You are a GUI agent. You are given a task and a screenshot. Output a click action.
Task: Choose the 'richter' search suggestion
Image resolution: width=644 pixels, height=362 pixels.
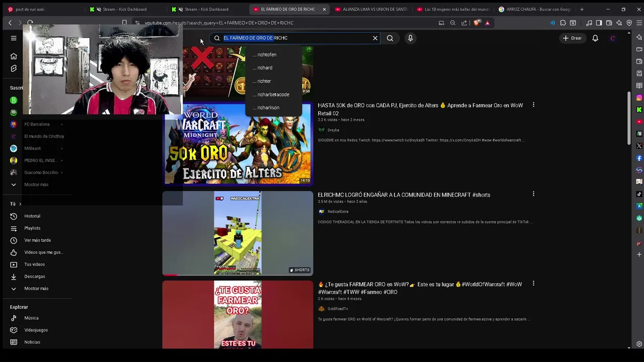coord(274,81)
